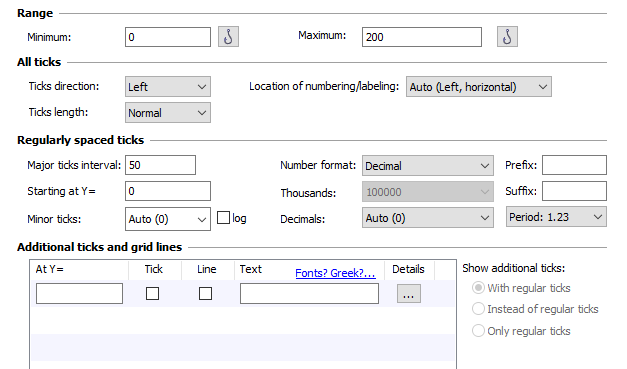Viewport: 627px width, 369px height.
Task: Select Only regular ticks radio option
Action: coord(478,331)
